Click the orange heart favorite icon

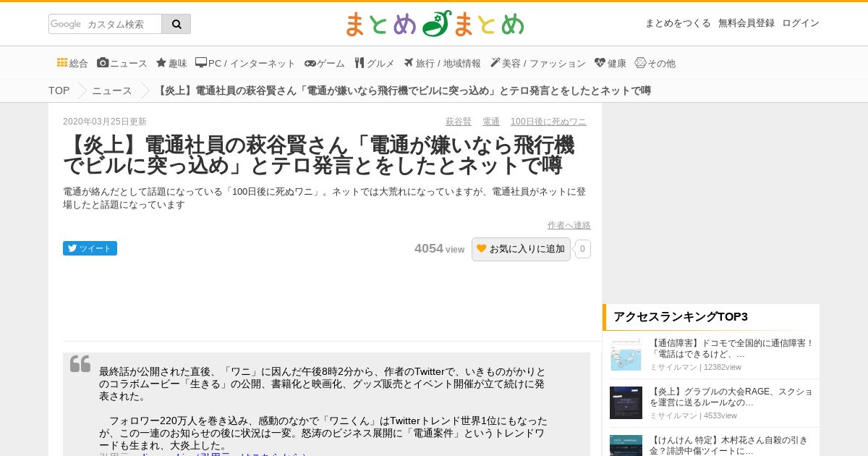[482, 248]
